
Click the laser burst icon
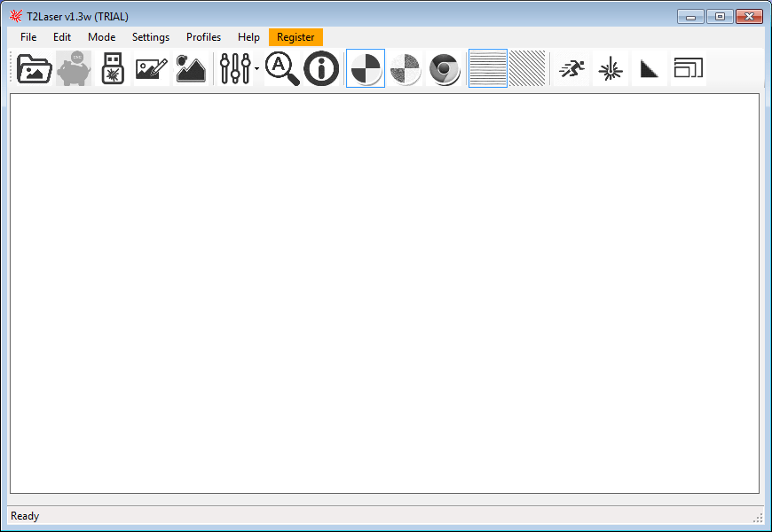click(611, 68)
